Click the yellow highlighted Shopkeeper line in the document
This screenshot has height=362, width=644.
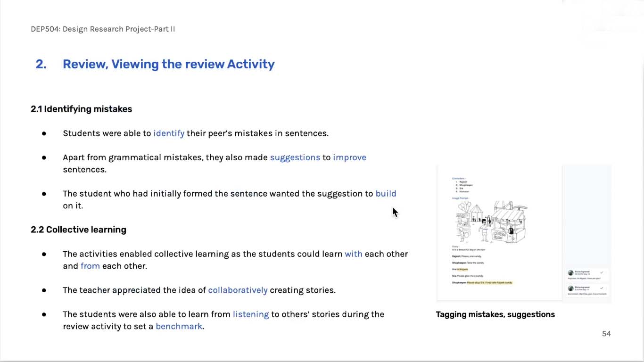489,283
